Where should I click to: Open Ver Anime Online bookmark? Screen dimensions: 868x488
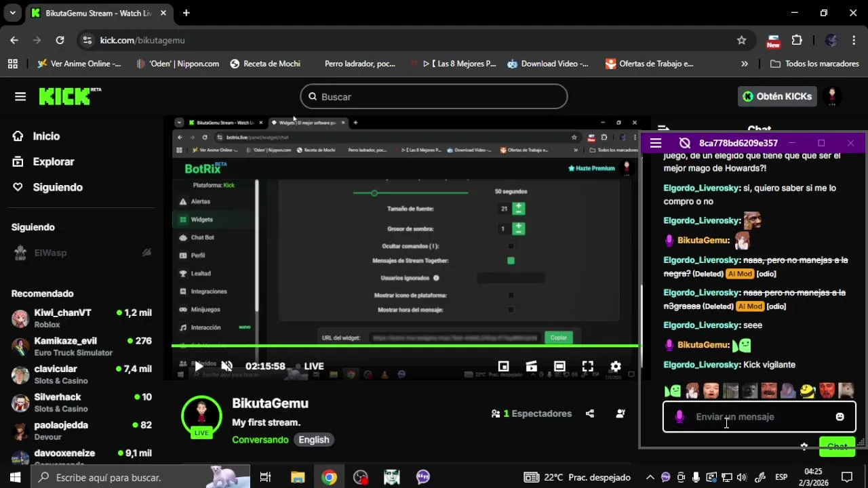[x=79, y=64]
